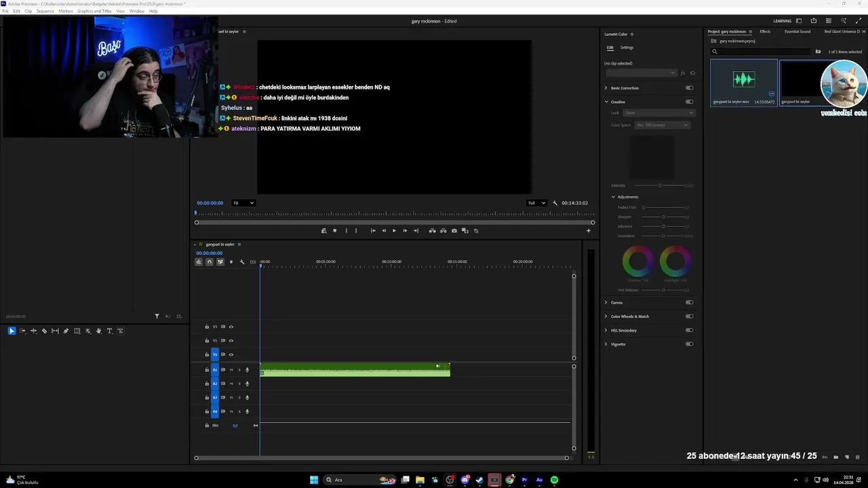Viewport: 868px width, 488px height.
Task: Expand the Curves section
Action: point(606,302)
